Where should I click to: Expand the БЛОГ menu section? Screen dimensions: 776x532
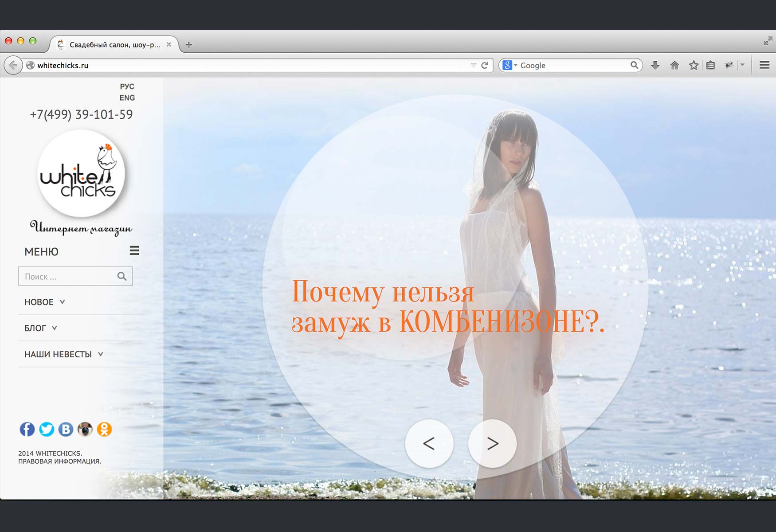pos(40,328)
